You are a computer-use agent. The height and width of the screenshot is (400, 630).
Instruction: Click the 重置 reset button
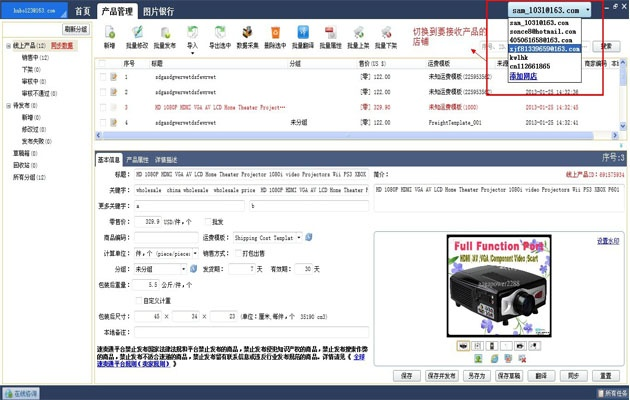pos(605,376)
